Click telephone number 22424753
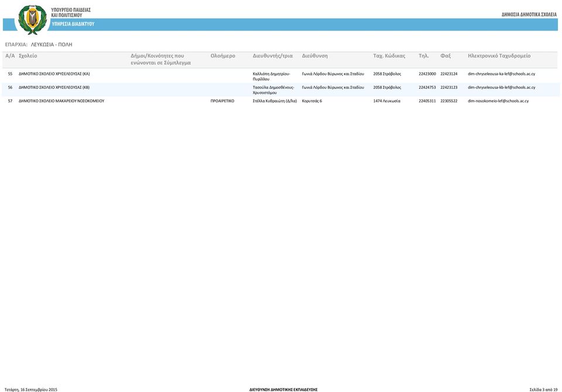The height and width of the screenshot is (392, 562). (427, 87)
